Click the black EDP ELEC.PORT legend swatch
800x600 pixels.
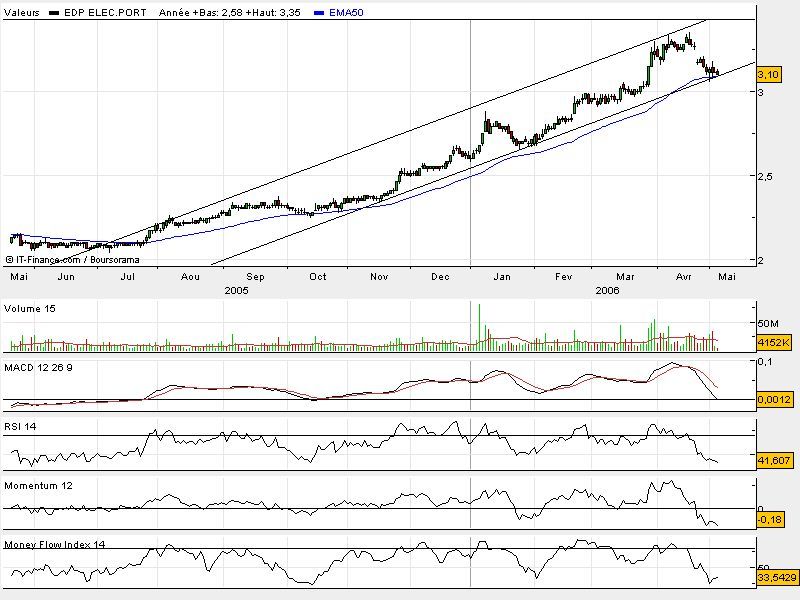pos(54,13)
